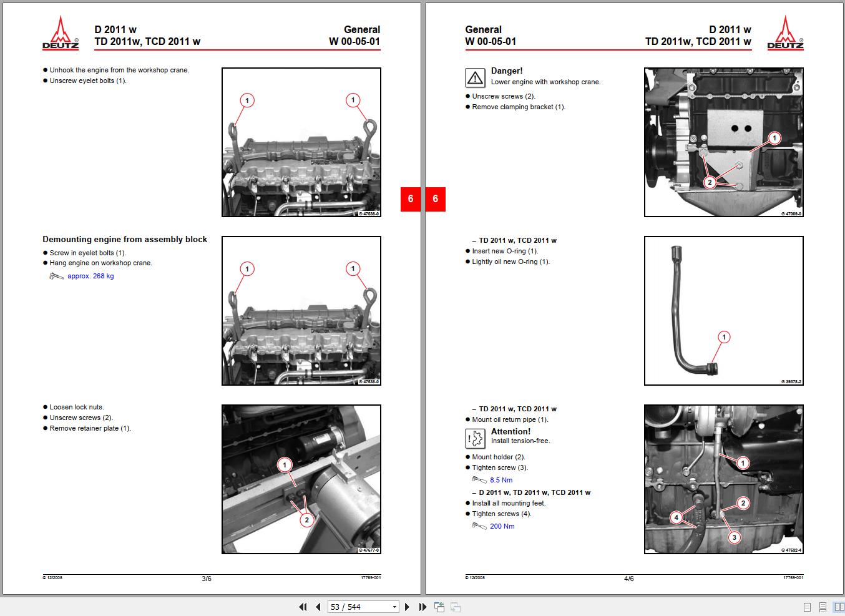Viewport: 845px width, 616px height.
Task: Click the Danger warning triangle icon
Action: click(475, 78)
